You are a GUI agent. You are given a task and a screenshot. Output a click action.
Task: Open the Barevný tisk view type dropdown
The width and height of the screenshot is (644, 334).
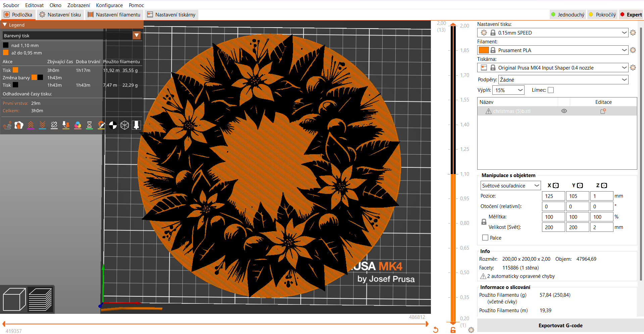[137, 35]
